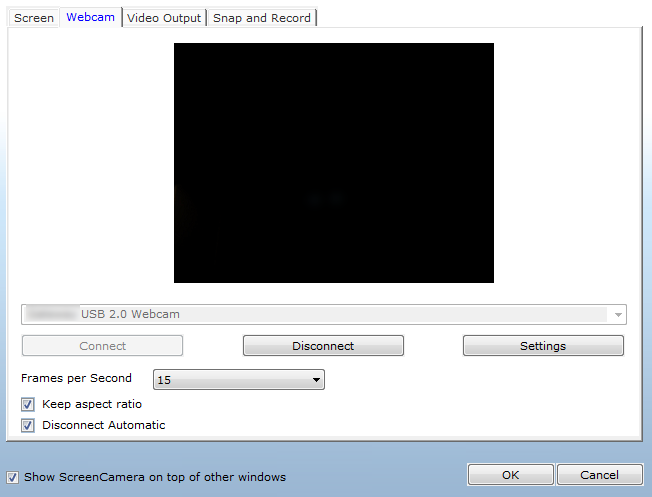Screen dimensions: 652x497
Task: Confirm with the OK button
Action: coord(511,475)
